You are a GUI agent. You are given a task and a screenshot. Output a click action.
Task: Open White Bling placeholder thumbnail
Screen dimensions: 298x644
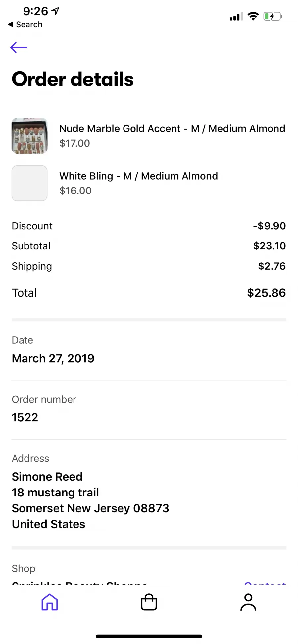click(x=29, y=183)
